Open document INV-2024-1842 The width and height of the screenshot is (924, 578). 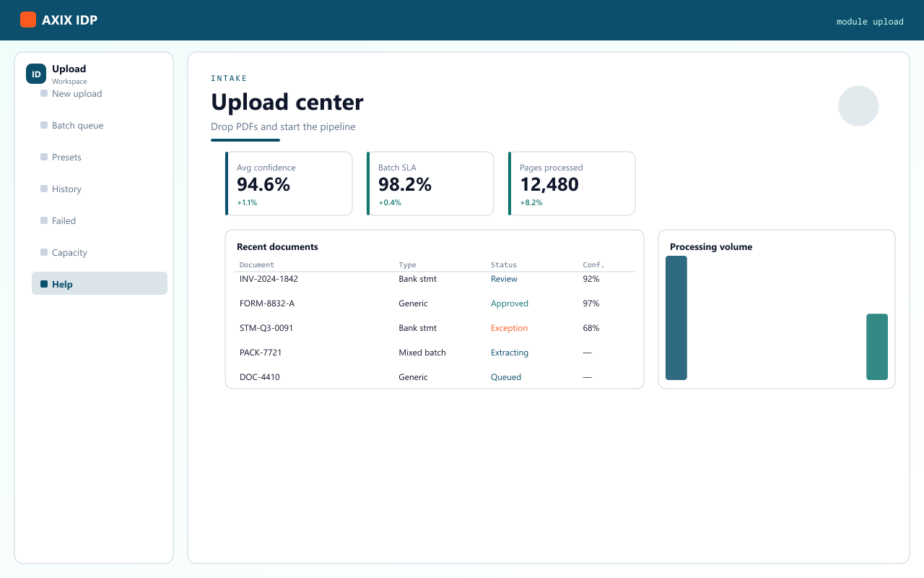click(269, 279)
